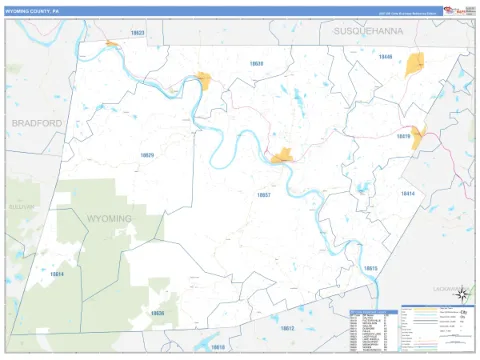The width and height of the screenshot is (480, 360).
Task: Select the WYOMING county label
Action: click(x=109, y=219)
